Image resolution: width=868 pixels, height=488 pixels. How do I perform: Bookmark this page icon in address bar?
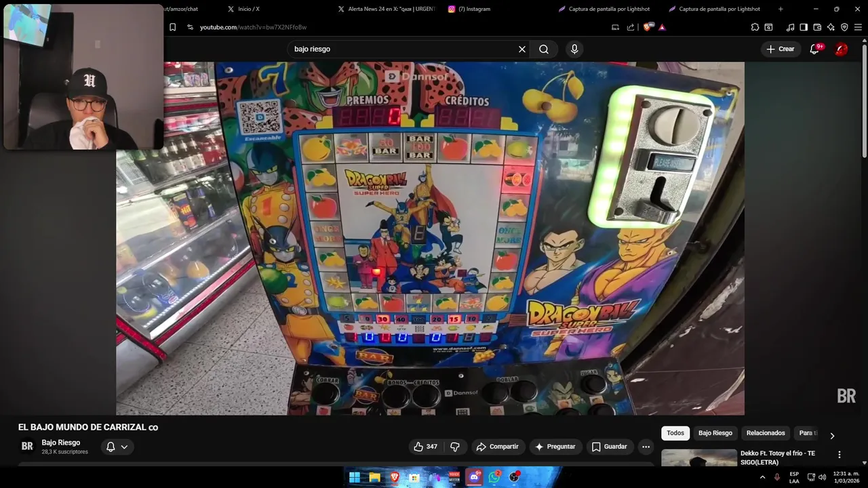[172, 27]
